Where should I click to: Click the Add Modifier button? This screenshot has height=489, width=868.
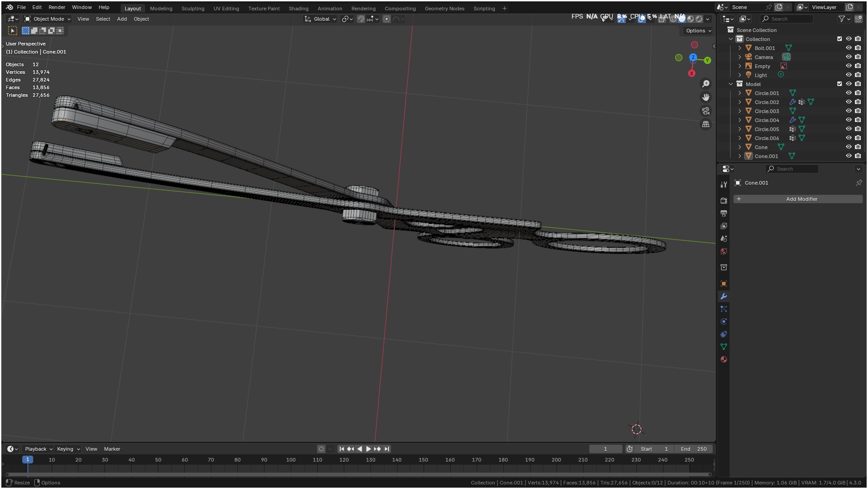(798, 199)
